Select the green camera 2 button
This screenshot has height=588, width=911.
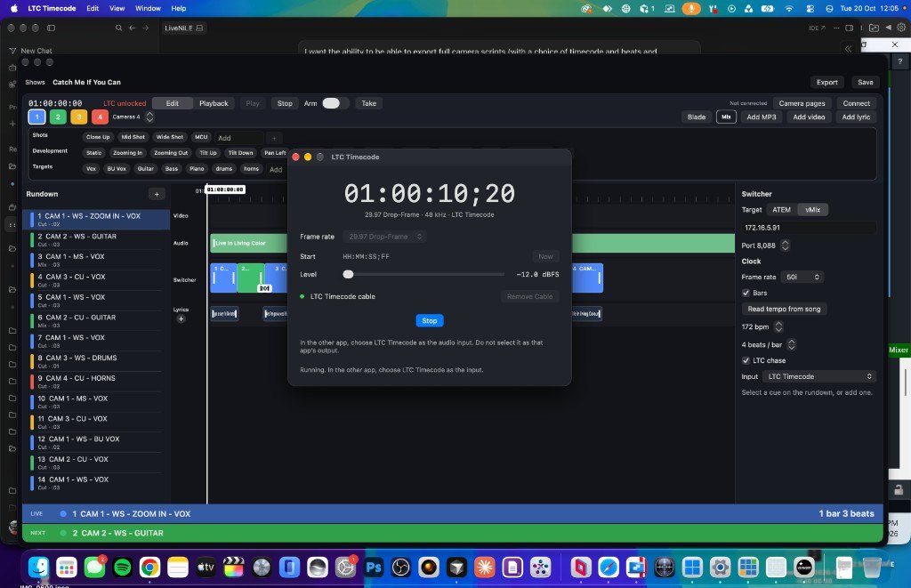point(58,117)
